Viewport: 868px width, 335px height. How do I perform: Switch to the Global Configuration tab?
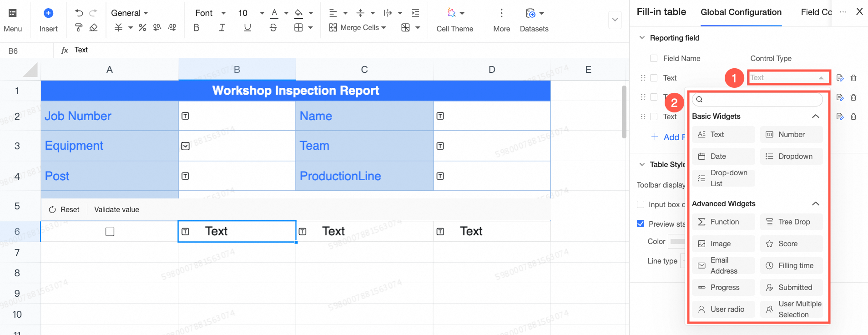[x=741, y=12]
